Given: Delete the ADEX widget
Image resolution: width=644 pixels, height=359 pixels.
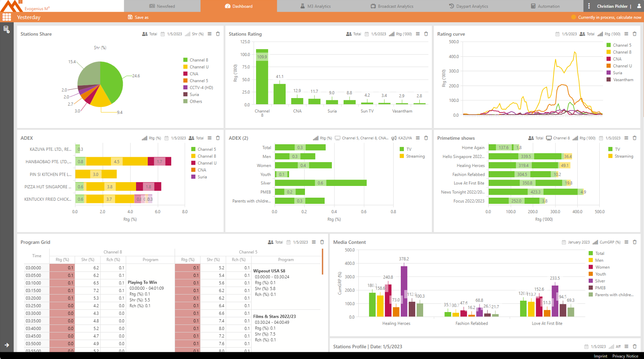Looking at the screenshot, I should (x=218, y=138).
